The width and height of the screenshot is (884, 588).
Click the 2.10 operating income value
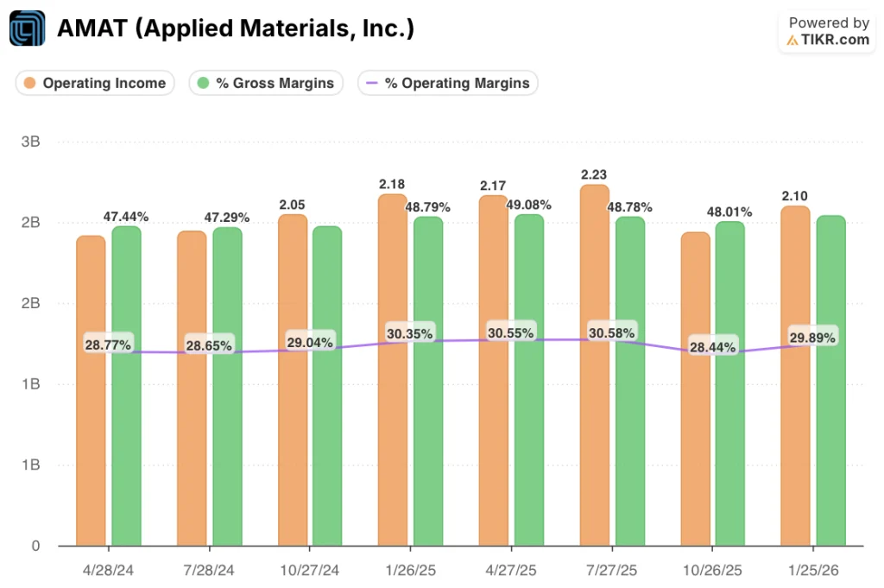[x=794, y=196]
